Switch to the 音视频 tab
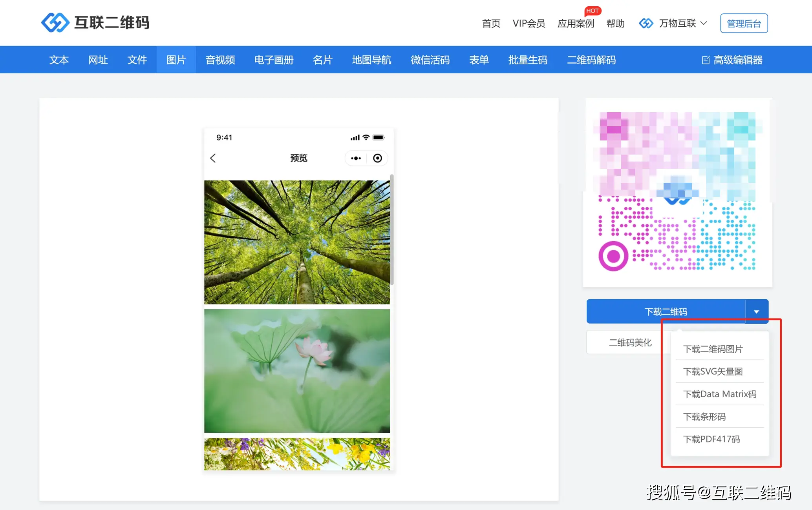Screen dimensions: 812x510 [220, 60]
